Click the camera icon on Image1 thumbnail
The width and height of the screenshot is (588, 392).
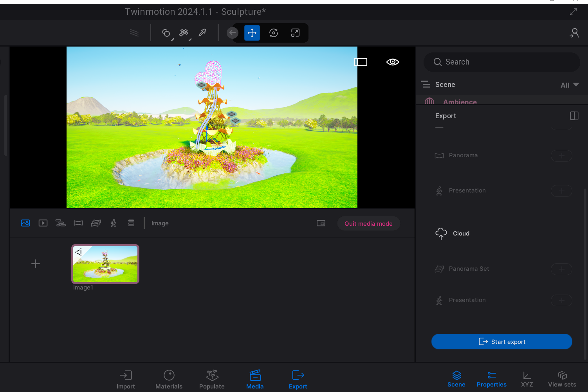pos(79,252)
